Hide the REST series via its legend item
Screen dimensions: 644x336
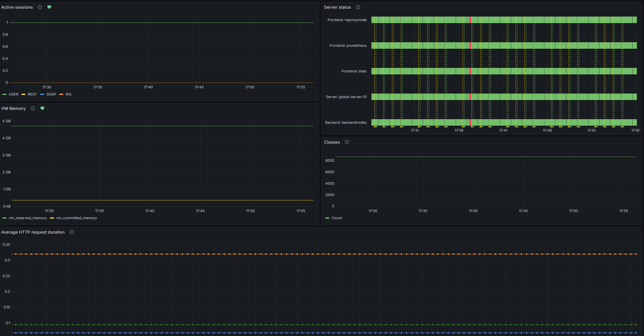32,94
